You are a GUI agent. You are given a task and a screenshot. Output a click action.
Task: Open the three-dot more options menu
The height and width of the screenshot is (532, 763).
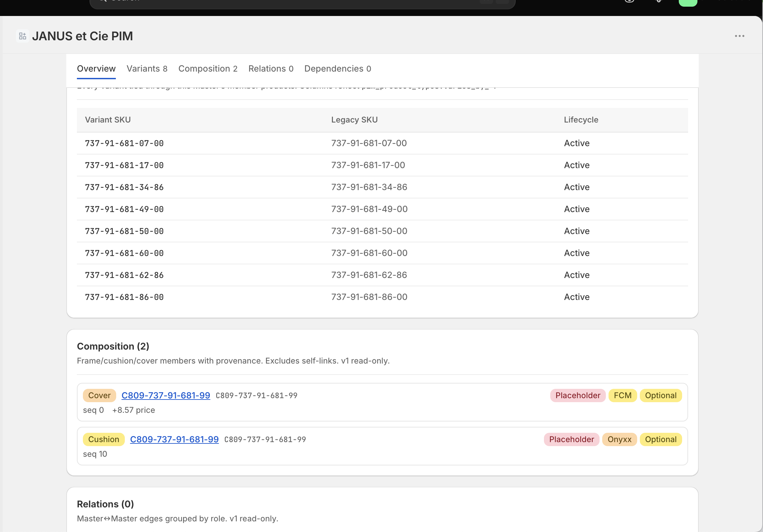tap(739, 36)
